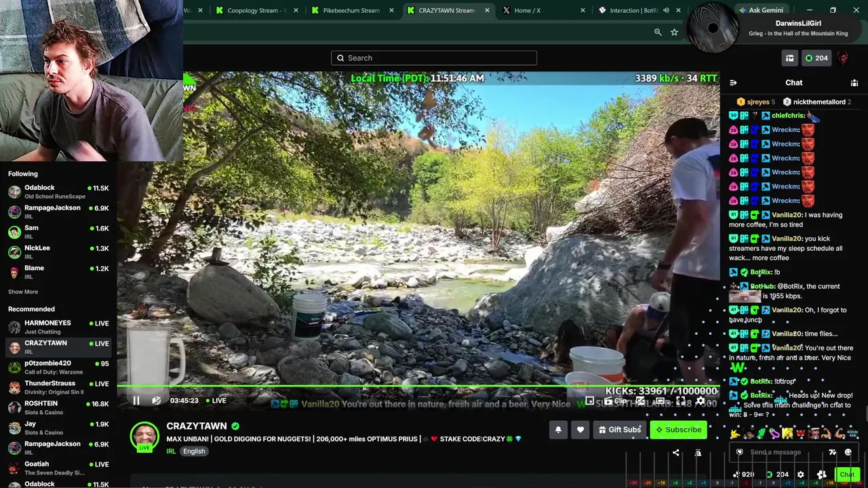Open the emoji picker in chat
Image resolution: width=868 pixels, height=488 pixels.
[848, 452]
